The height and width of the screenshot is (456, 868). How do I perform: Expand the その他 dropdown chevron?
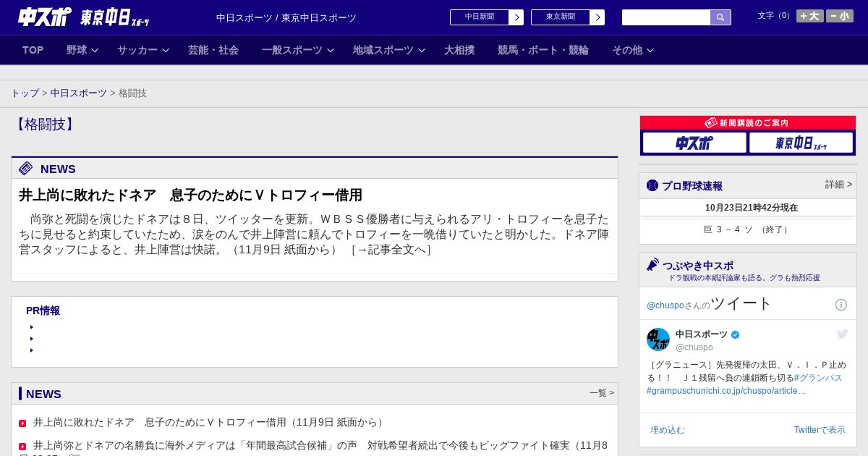click(x=650, y=50)
